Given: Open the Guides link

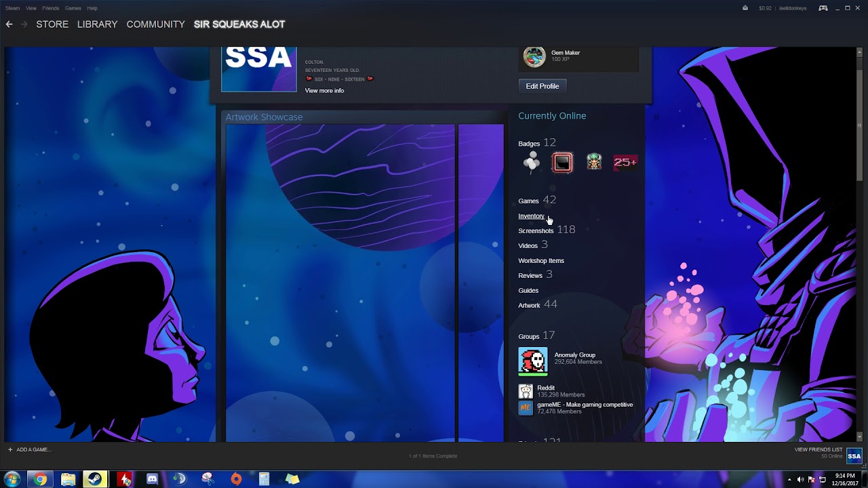Looking at the screenshot, I should (x=528, y=291).
